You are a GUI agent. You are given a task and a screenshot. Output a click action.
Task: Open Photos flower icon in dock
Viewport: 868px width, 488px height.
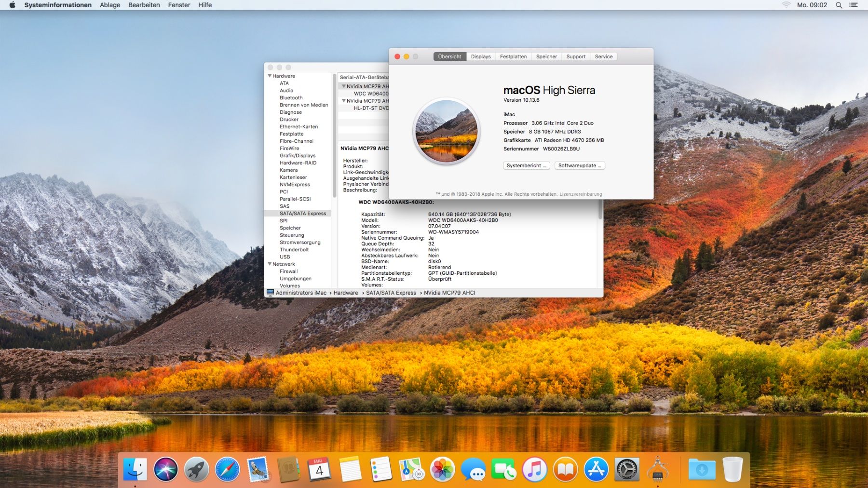(x=442, y=469)
